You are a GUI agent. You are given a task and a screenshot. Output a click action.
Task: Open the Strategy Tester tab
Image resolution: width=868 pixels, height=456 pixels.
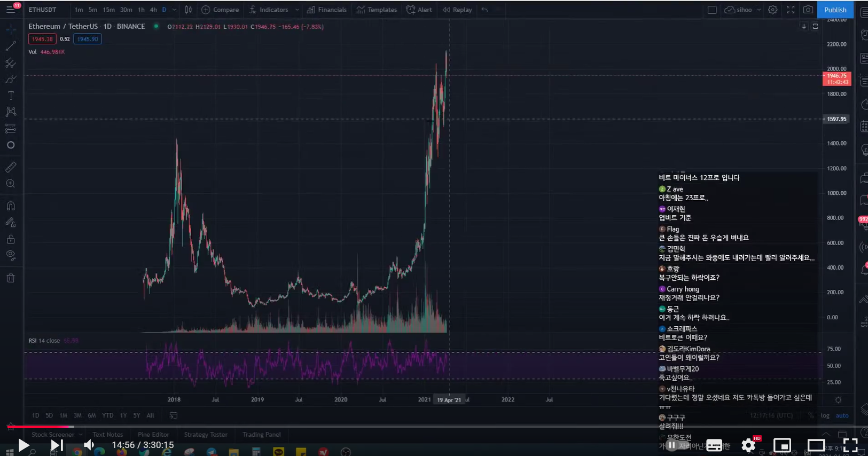[206, 435]
